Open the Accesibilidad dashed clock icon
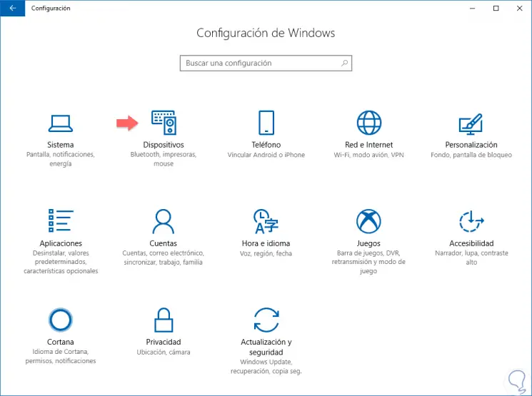Screen dimensions: 532x396 (x=471, y=221)
